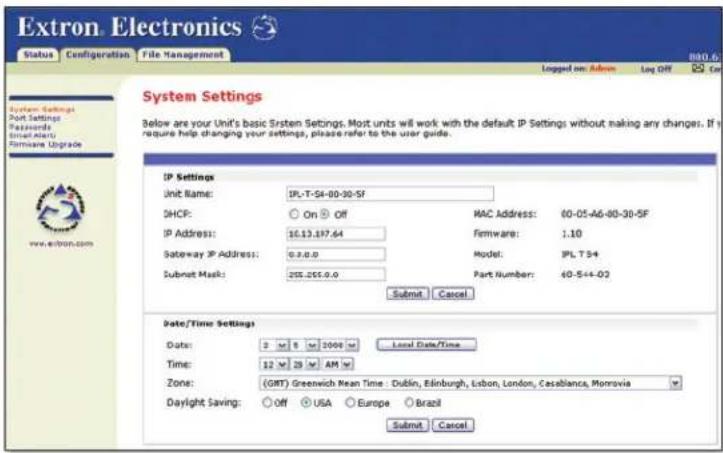Image resolution: width=723 pixels, height=453 pixels.
Task: Select System Settings in the sidebar
Action: pyautogui.click(x=41, y=109)
